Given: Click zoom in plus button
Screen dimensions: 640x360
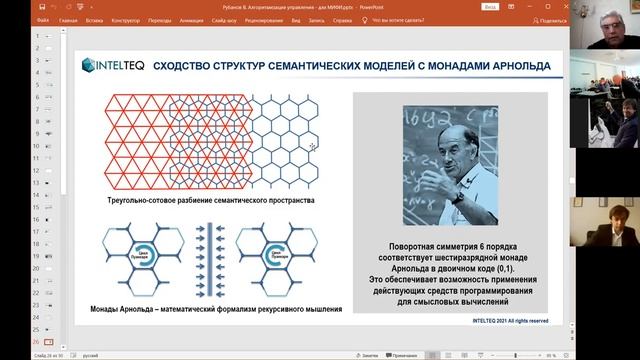Looking at the screenshot, I should point(539,356).
